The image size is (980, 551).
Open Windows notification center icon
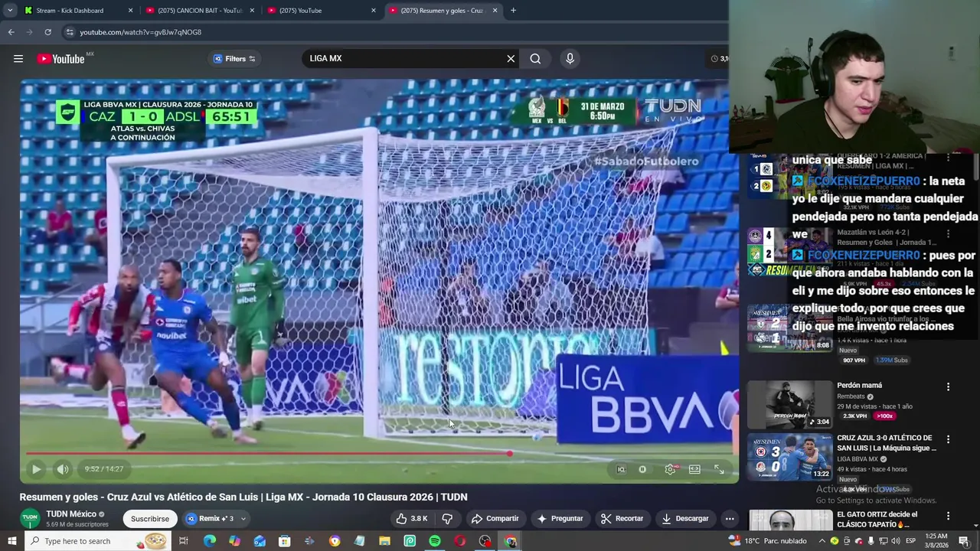click(964, 541)
